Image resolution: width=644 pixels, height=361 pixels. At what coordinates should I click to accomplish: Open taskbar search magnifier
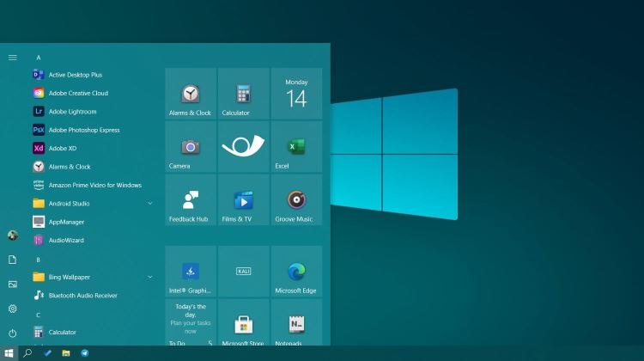pyautogui.click(x=27, y=353)
